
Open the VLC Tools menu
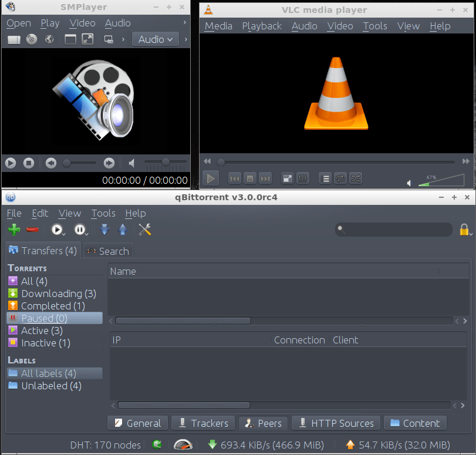pos(375,26)
